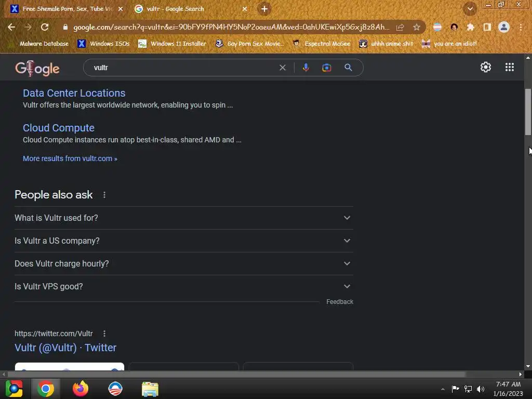Switch to Free Shemale Porn tab

click(67, 9)
